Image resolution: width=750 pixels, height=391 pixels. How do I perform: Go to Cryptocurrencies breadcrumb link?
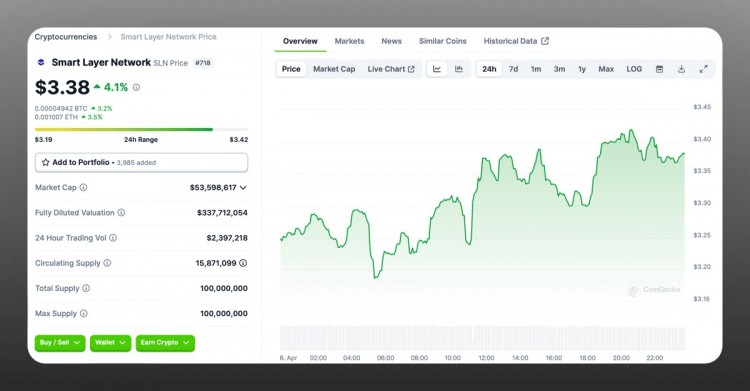coord(66,37)
